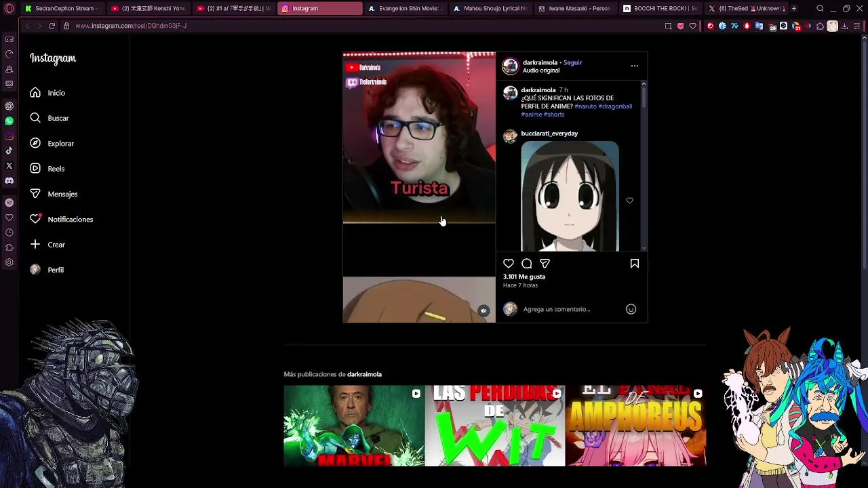This screenshot has height=488, width=868.
Task: Open the bucciarati_everyday commenter profile
Action: 549,134
